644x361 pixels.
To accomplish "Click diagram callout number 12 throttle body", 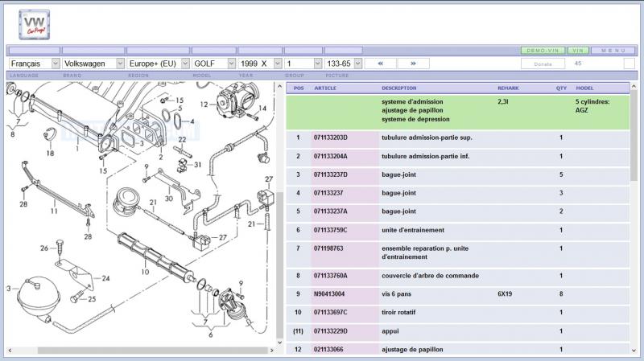I will pyautogui.click(x=204, y=105).
